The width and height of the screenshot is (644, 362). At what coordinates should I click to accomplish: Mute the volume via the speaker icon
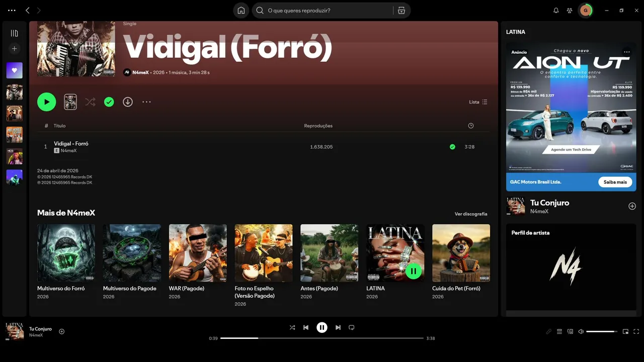click(x=581, y=331)
